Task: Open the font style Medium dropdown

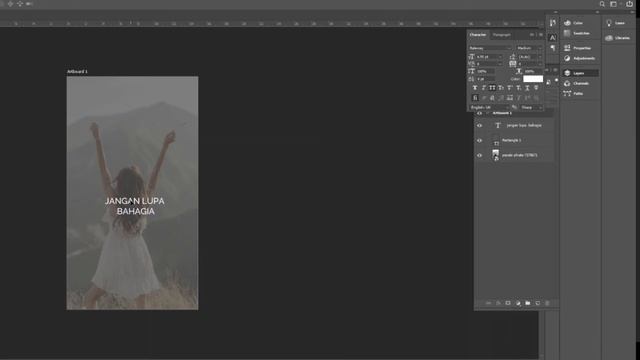Action: (529, 48)
